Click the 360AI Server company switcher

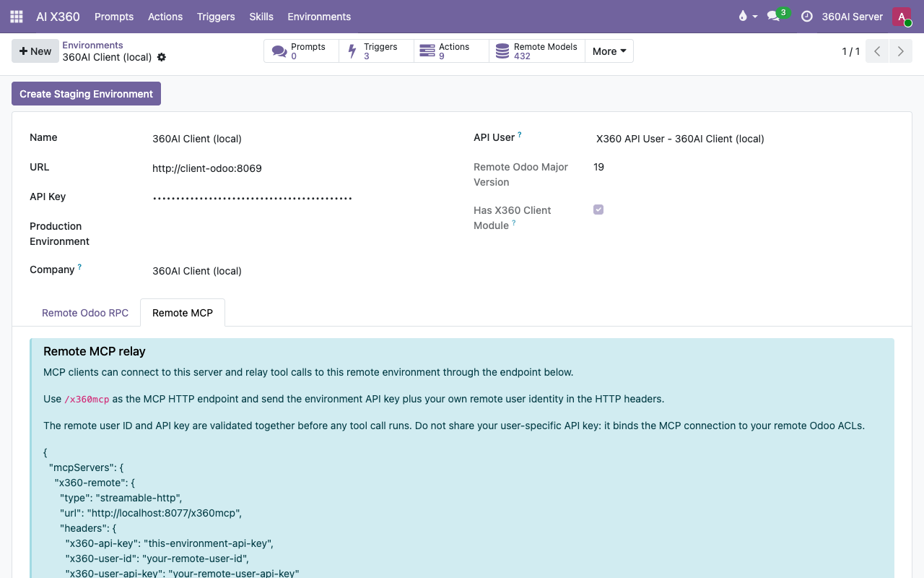[x=852, y=17]
